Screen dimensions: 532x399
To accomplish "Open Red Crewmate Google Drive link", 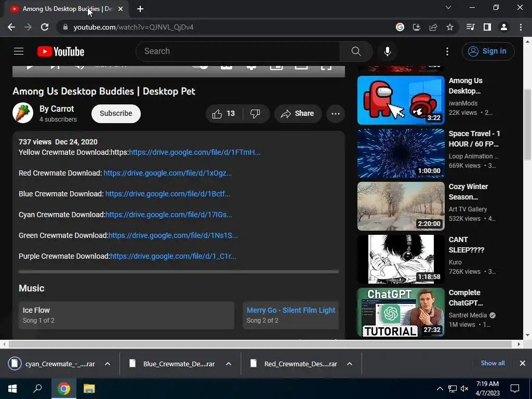I will (168, 173).
